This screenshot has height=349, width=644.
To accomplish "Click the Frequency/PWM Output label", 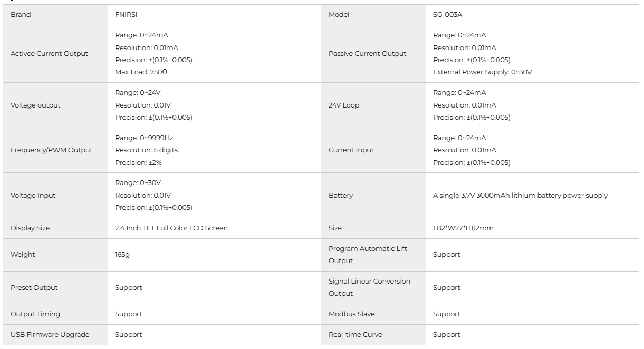I will (x=51, y=150).
